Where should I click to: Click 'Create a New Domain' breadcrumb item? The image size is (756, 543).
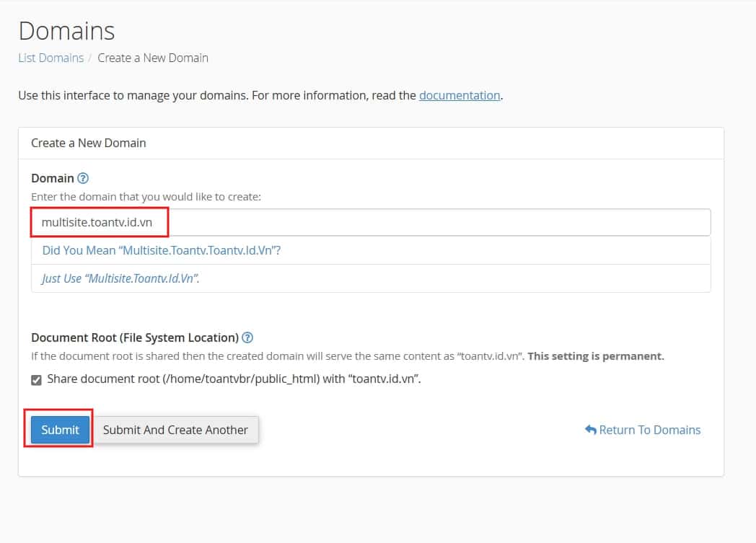tap(153, 58)
